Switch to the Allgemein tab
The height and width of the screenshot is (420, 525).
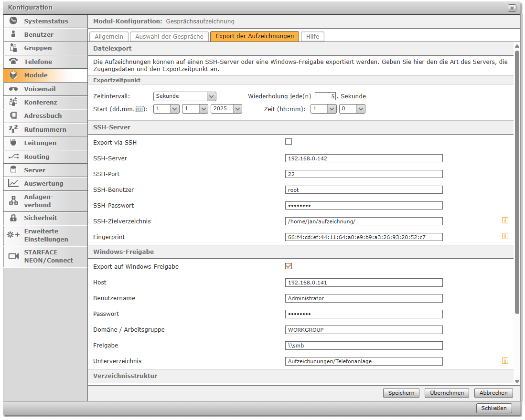pyautogui.click(x=109, y=36)
